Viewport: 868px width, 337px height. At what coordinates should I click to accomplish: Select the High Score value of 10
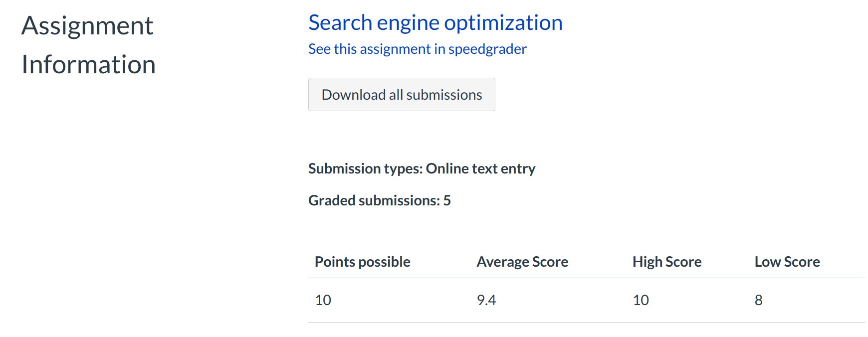(641, 300)
